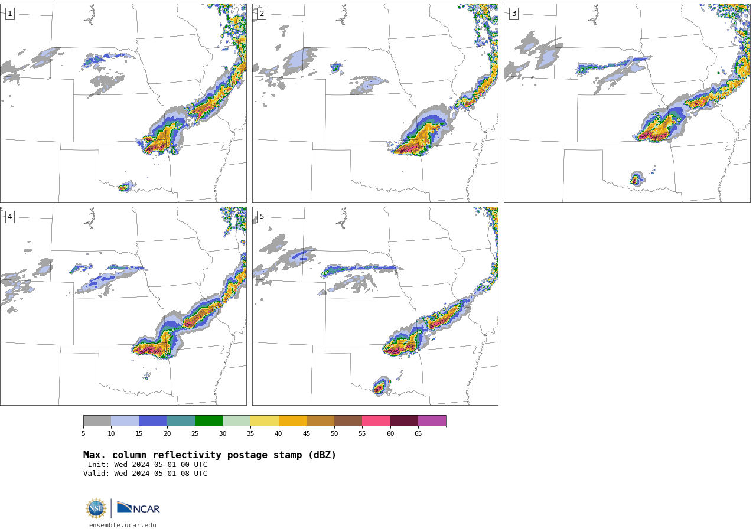Click the panel number 1 label box
The image size is (756, 532).
click(9, 14)
